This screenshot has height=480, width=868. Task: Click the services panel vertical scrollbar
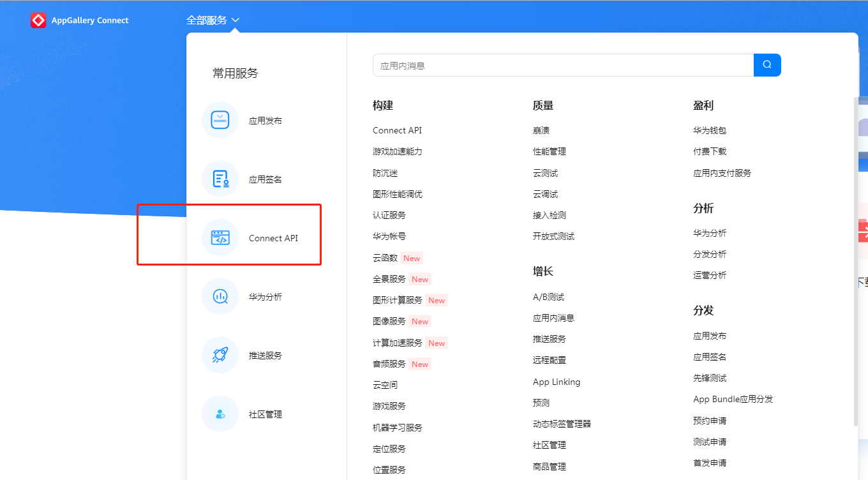click(856, 262)
